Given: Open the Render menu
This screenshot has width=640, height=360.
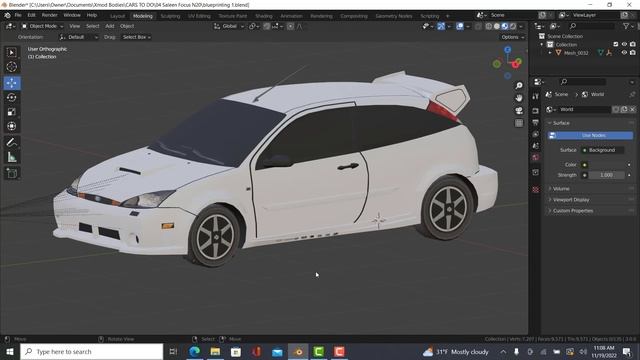Looking at the screenshot, I should coord(49,15).
